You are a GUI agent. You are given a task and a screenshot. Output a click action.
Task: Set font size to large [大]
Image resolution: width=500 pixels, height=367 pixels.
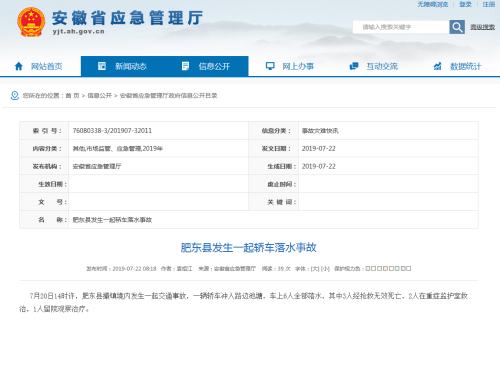(x=315, y=269)
